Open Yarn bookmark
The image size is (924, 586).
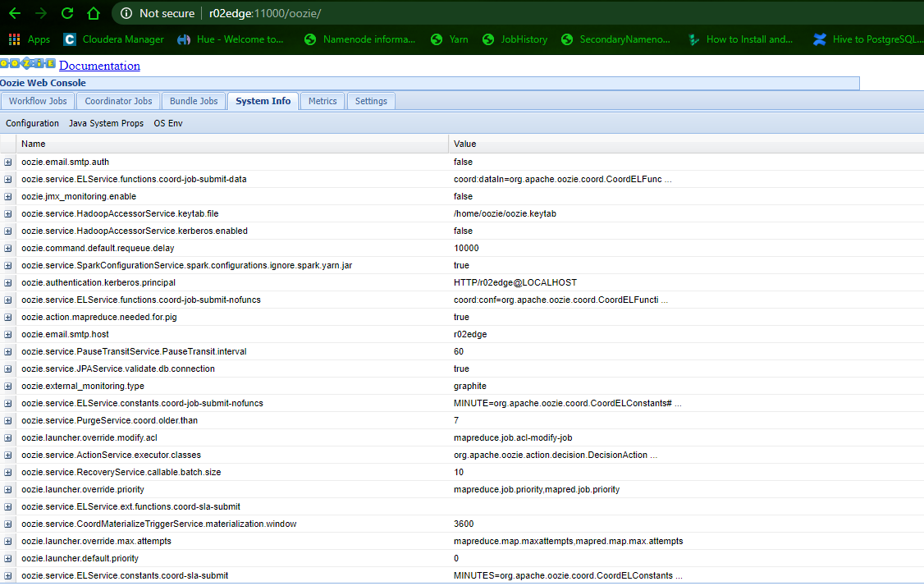pos(449,39)
